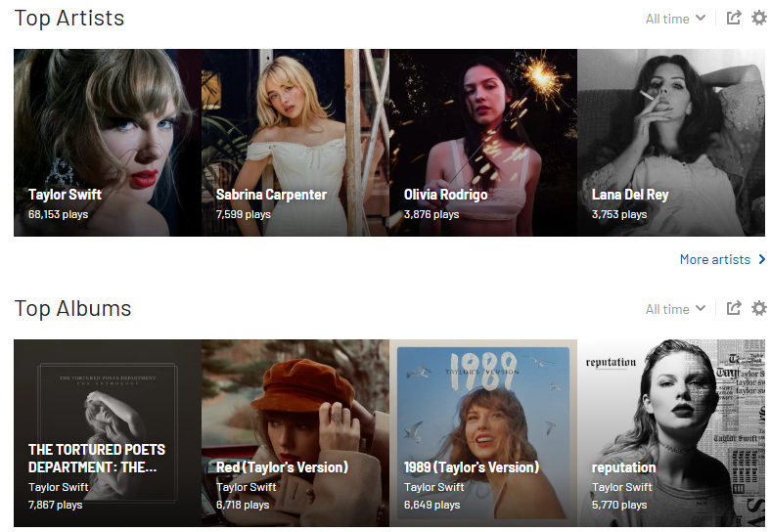Click Taylor Swift under Red (Taylor's Version)
Screen dimensions: 771x532
point(246,487)
